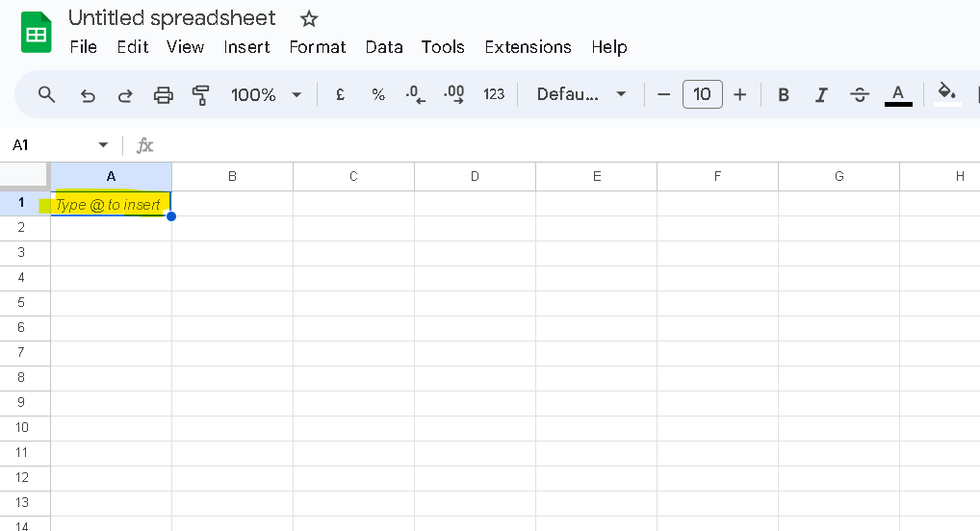980x531 pixels.
Task: Toggle bold formatting
Action: pyautogui.click(x=784, y=94)
